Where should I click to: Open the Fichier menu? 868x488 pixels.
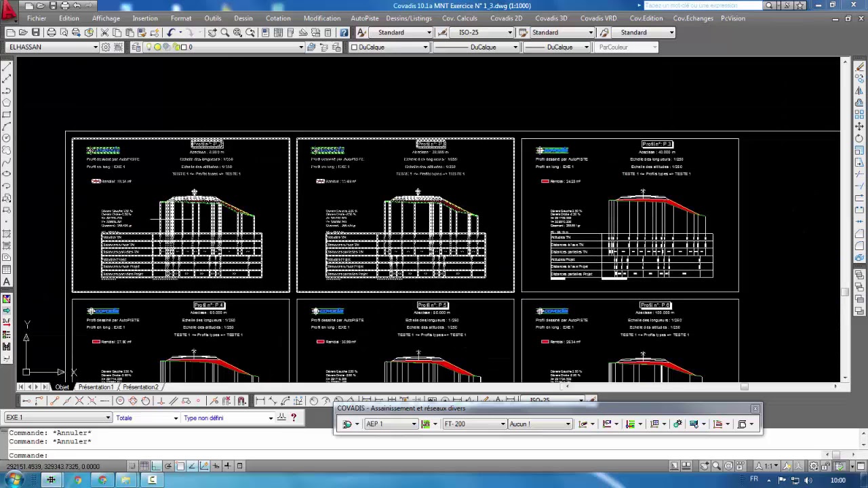(37, 18)
